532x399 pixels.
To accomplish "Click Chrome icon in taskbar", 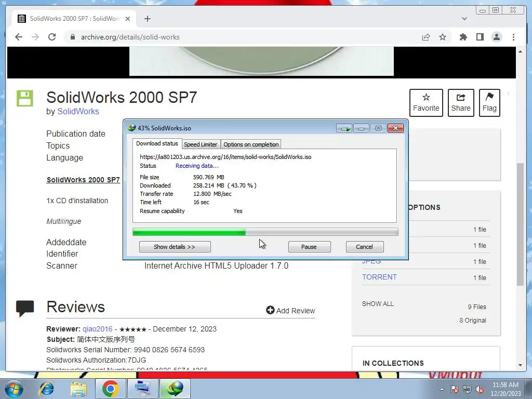I will click(110, 389).
